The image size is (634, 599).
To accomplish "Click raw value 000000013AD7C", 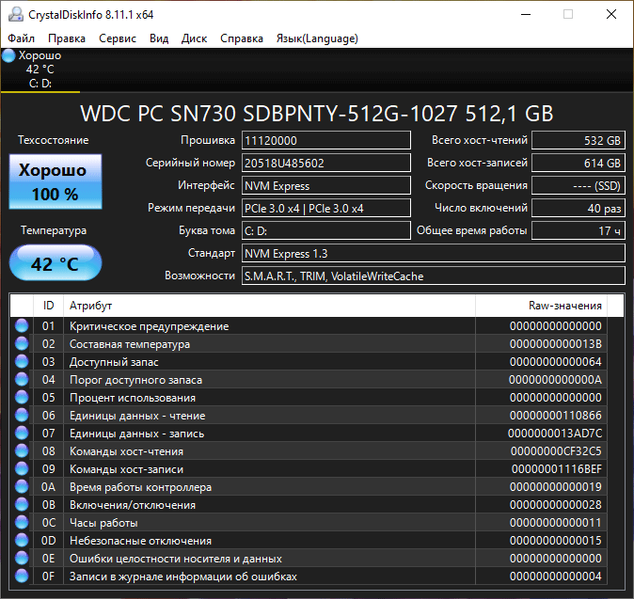I will [555, 433].
